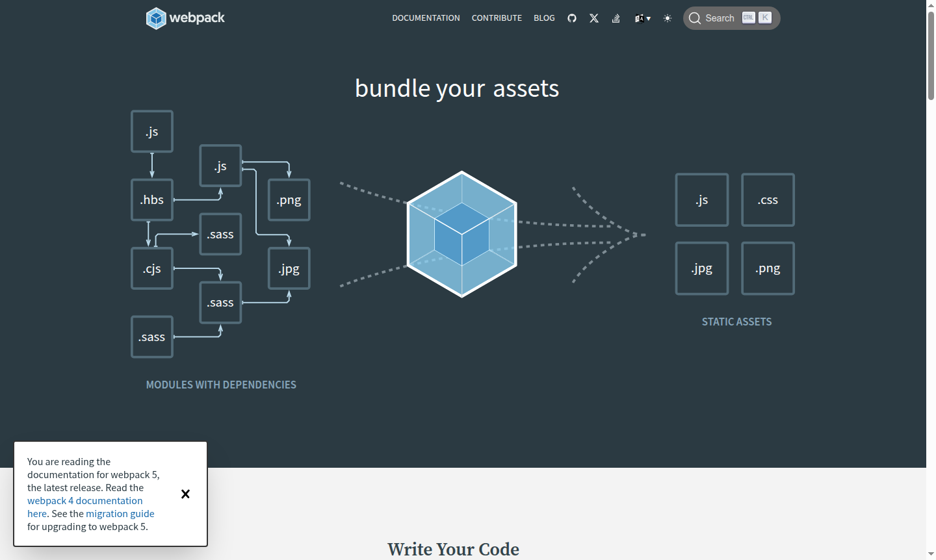Viewport: 936px width, 560px height.
Task: Open the language selection dropdown arrow
Action: [649, 18]
